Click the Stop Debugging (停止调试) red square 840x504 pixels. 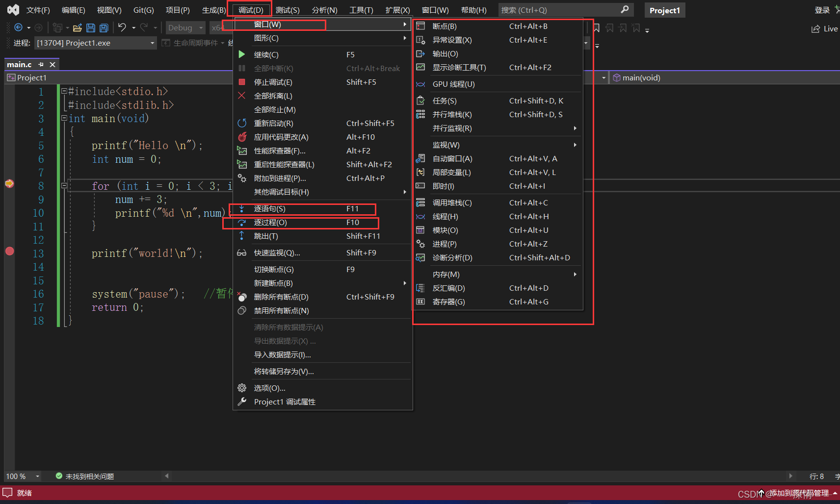click(241, 82)
